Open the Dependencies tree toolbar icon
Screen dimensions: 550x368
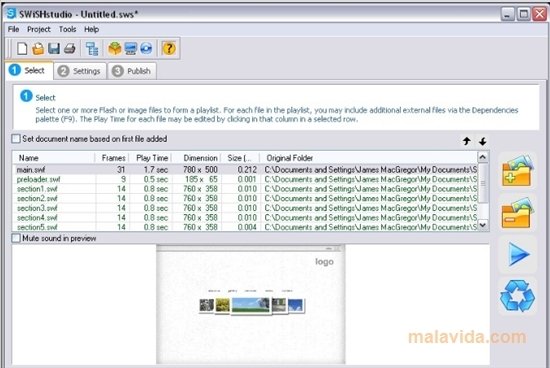pyautogui.click(x=92, y=48)
